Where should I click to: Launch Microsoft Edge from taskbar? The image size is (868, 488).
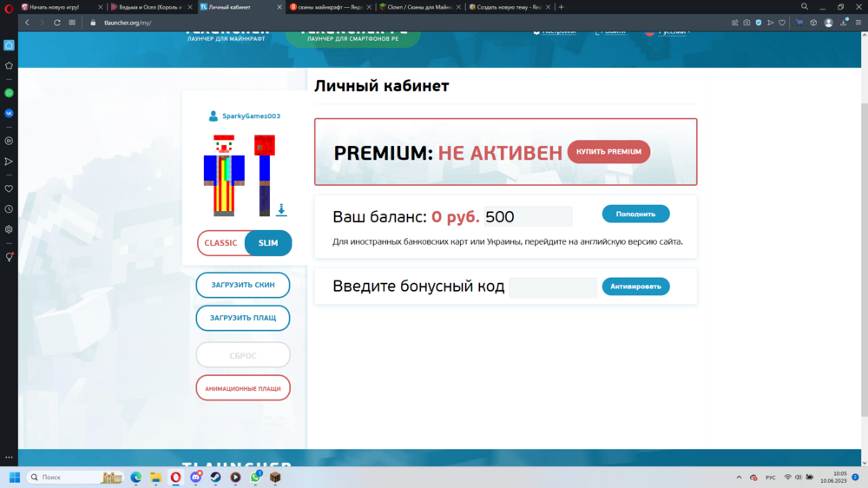[x=135, y=477]
